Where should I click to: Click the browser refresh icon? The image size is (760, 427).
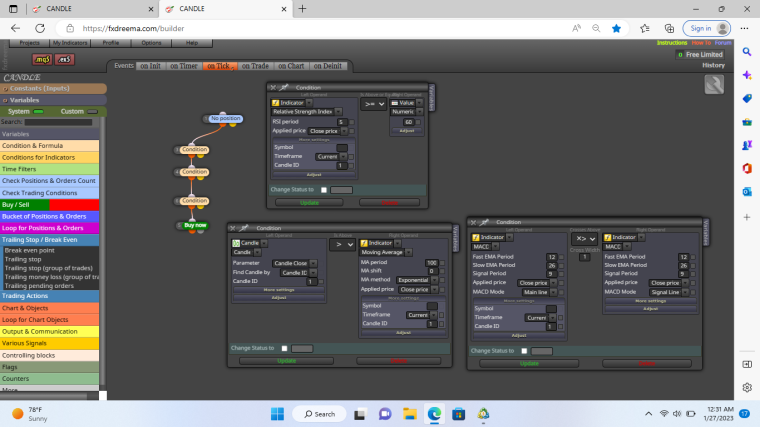coord(40,29)
